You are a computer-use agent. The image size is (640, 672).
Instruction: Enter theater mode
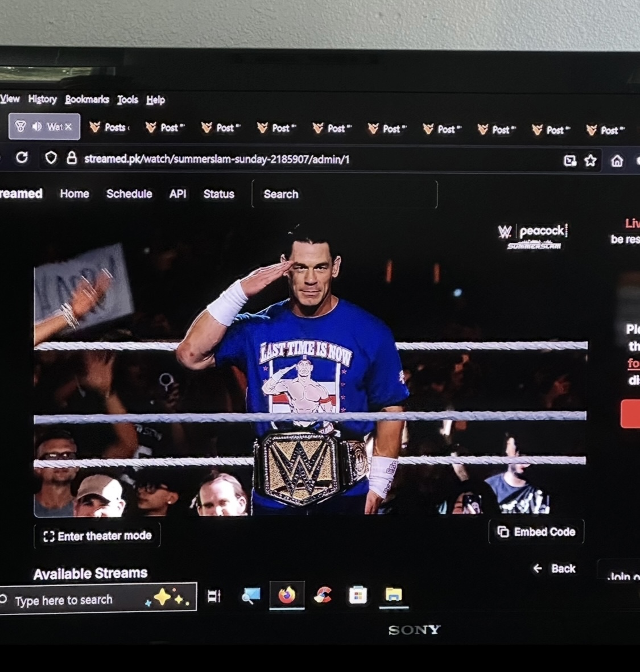click(97, 536)
